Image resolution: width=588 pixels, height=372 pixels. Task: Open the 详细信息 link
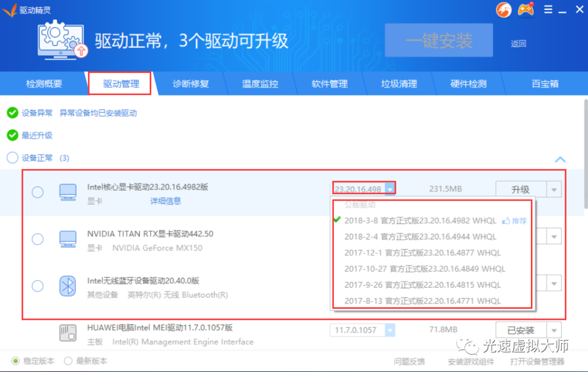[166, 201]
